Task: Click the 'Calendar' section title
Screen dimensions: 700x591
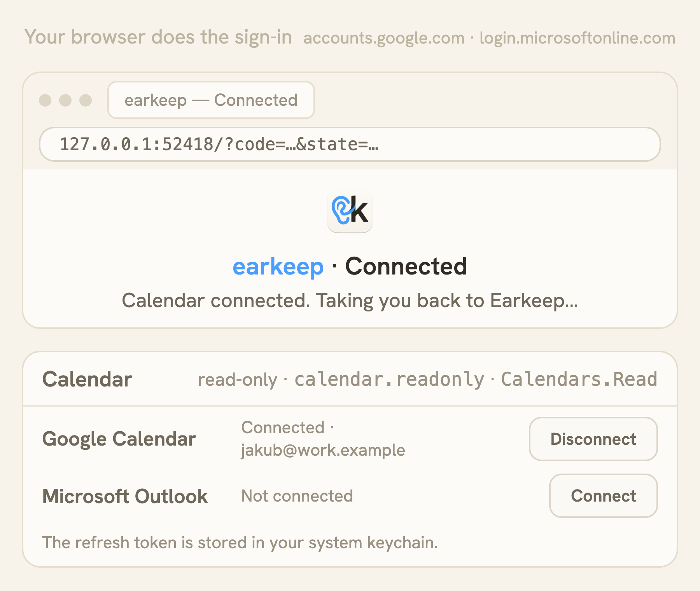Action: pos(87,379)
